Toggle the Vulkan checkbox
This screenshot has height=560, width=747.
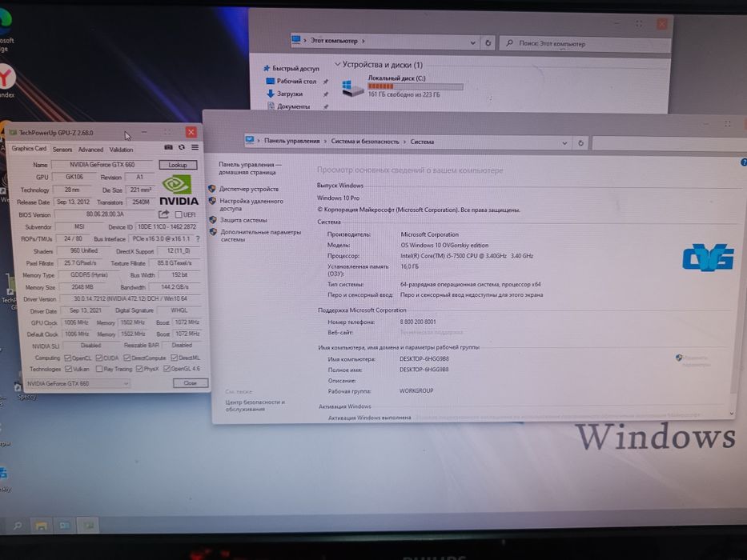(69, 369)
